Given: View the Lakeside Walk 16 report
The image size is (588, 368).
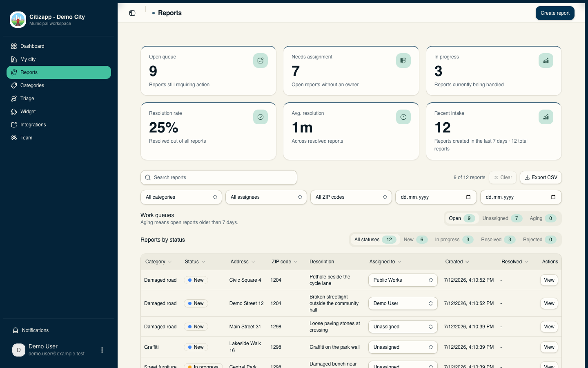Looking at the screenshot, I should tap(549, 347).
